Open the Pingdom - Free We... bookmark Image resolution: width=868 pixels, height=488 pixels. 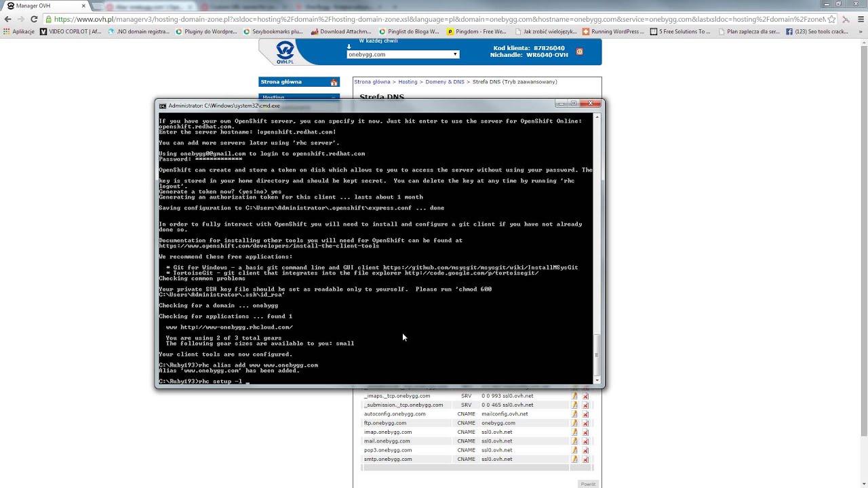point(477,31)
